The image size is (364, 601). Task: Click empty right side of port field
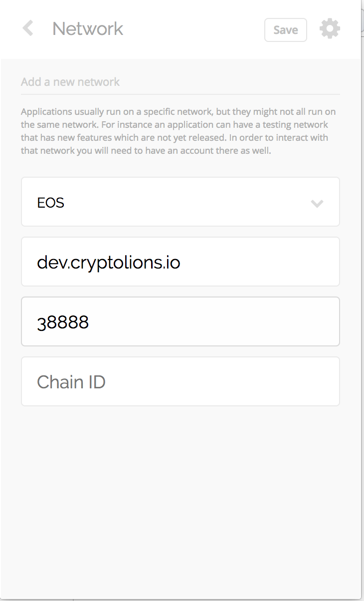(x=249, y=321)
